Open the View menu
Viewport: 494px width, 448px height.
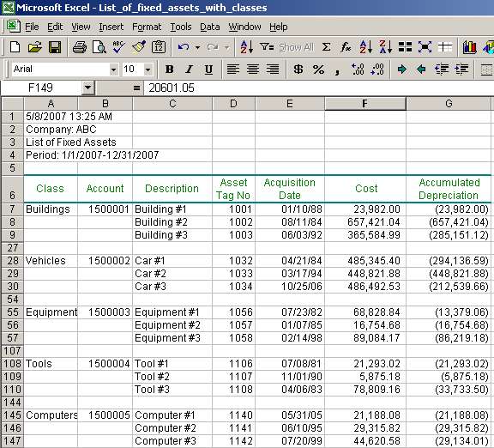tap(81, 27)
